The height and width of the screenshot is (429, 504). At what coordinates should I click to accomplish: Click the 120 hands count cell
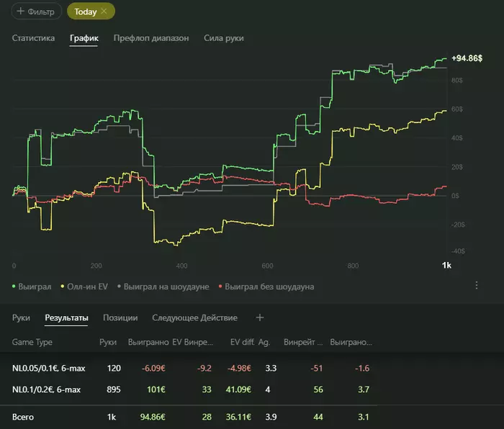pos(114,368)
